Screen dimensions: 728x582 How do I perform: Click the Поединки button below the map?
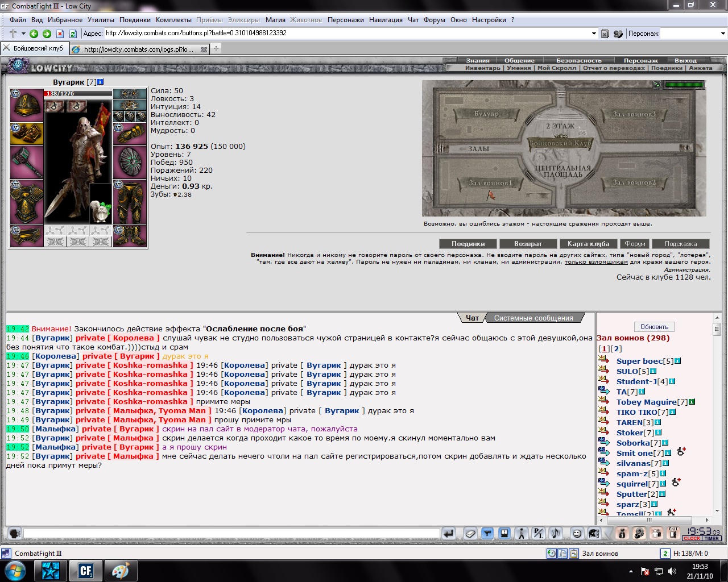point(468,244)
